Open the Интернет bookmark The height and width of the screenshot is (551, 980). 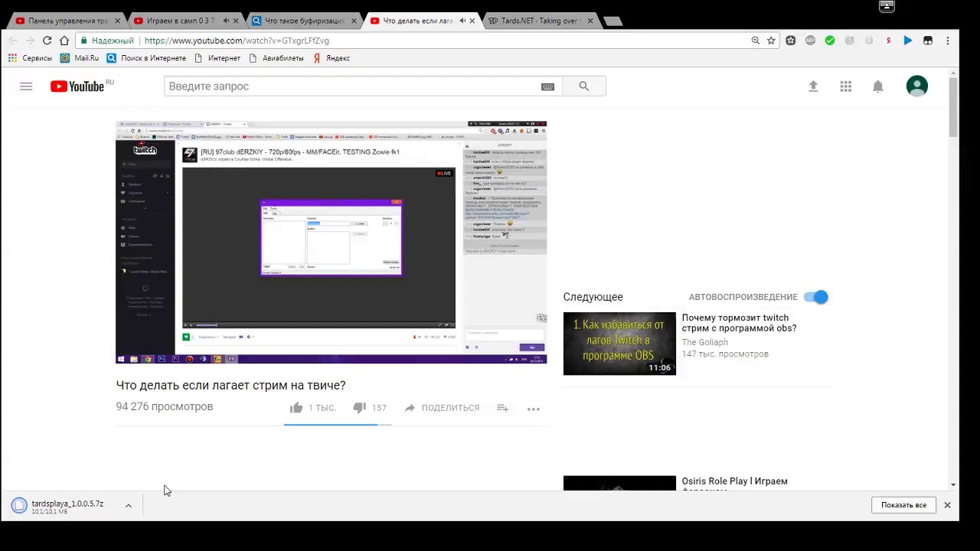pos(217,58)
